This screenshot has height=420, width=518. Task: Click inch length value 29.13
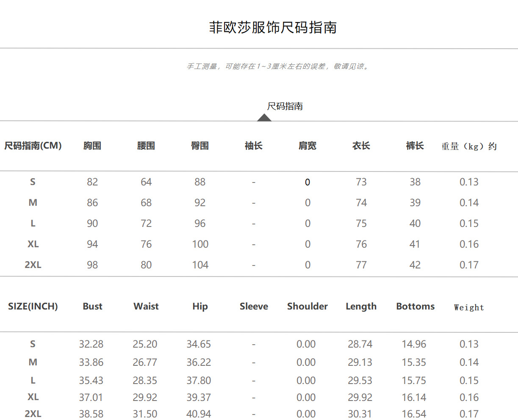coord(360,362)
